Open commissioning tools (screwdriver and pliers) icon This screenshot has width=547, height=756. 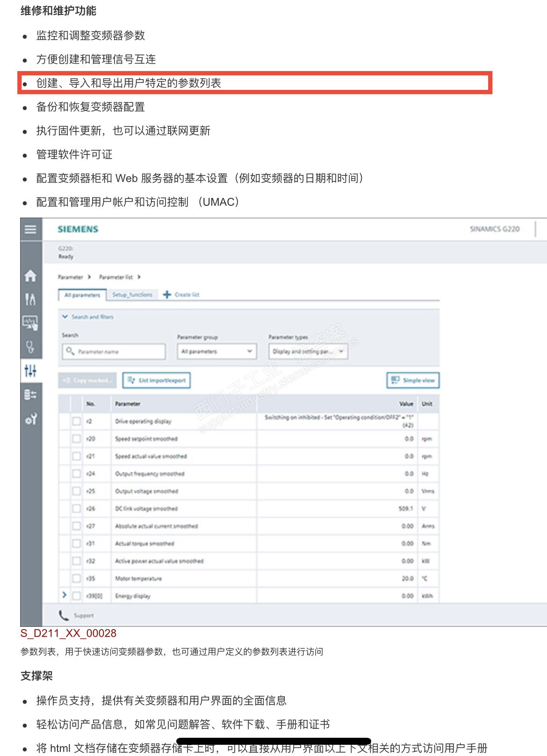tap(30, 299)
